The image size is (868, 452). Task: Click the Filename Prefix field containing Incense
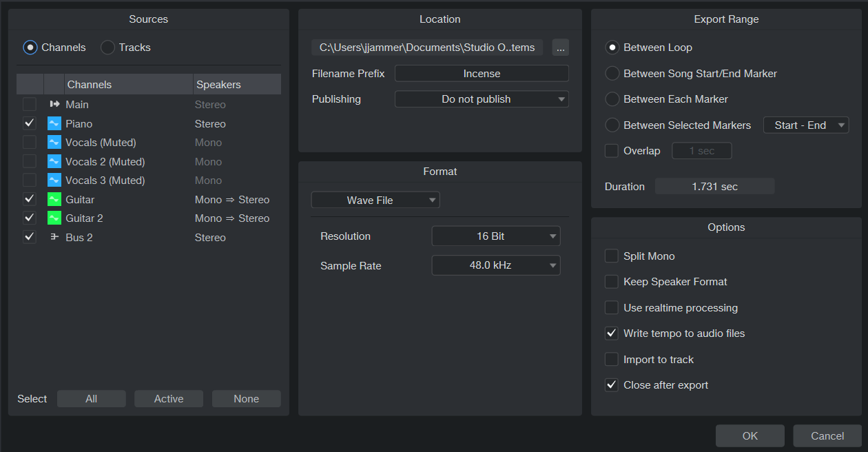pyautogui.click(x=482, y=74)
